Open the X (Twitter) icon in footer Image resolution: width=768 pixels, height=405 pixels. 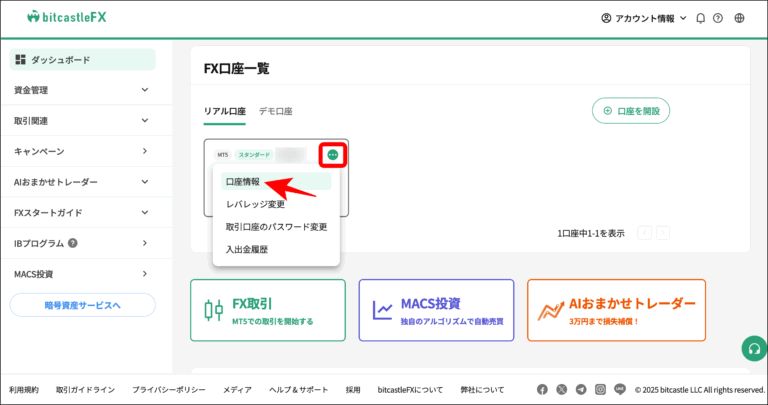tap(562, 390)
